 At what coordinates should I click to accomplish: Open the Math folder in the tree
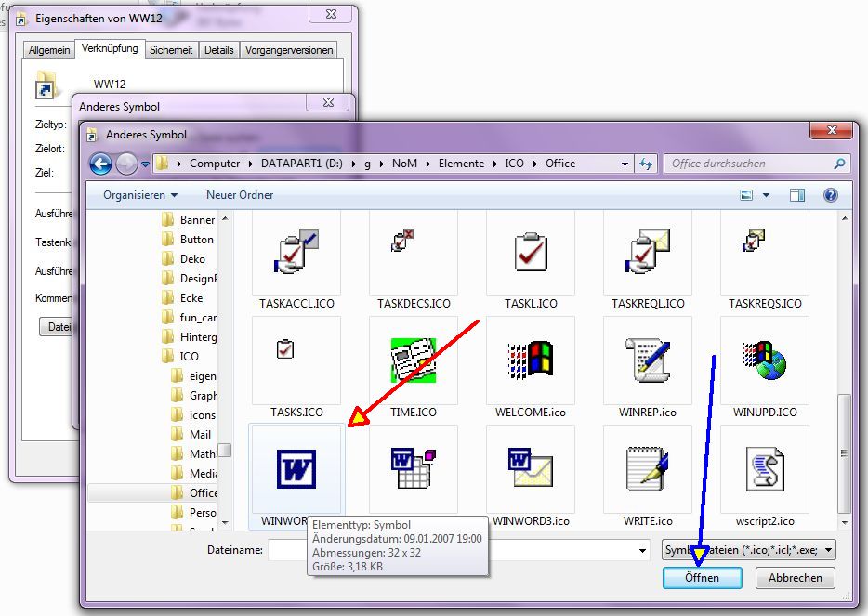click(x=193, y=453)
